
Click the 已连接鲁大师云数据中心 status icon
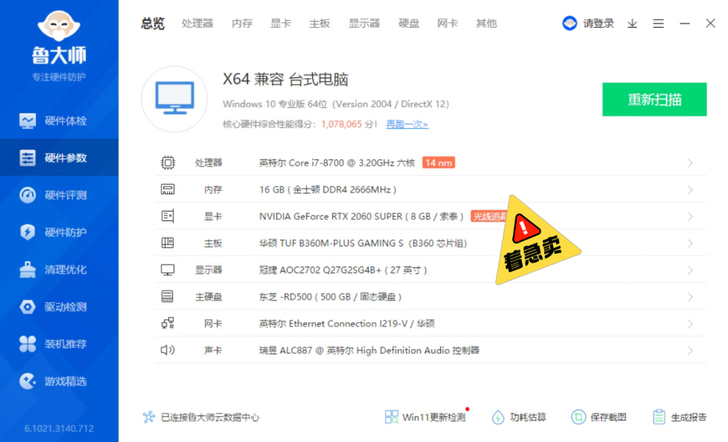click(x=149, y=417)
